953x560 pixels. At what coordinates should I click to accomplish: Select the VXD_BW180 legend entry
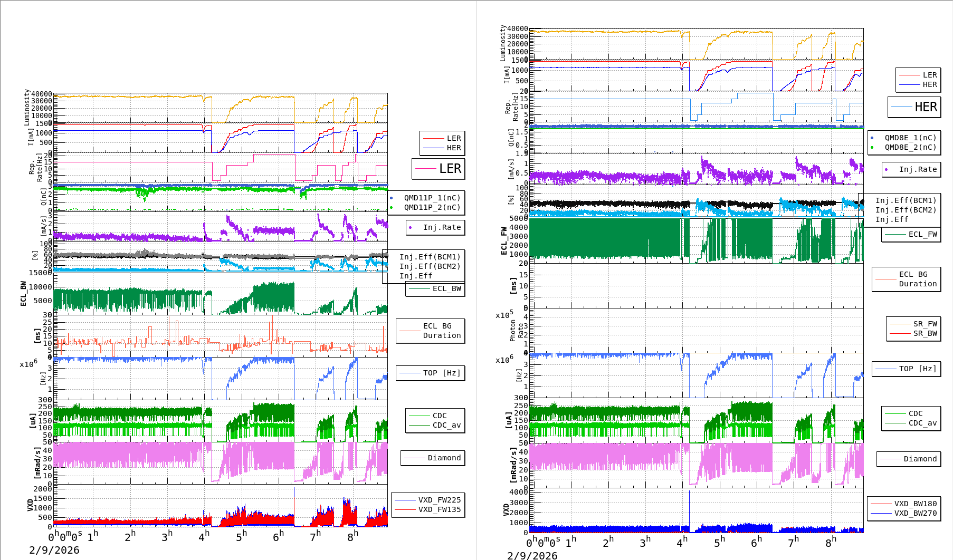(915, 504)
